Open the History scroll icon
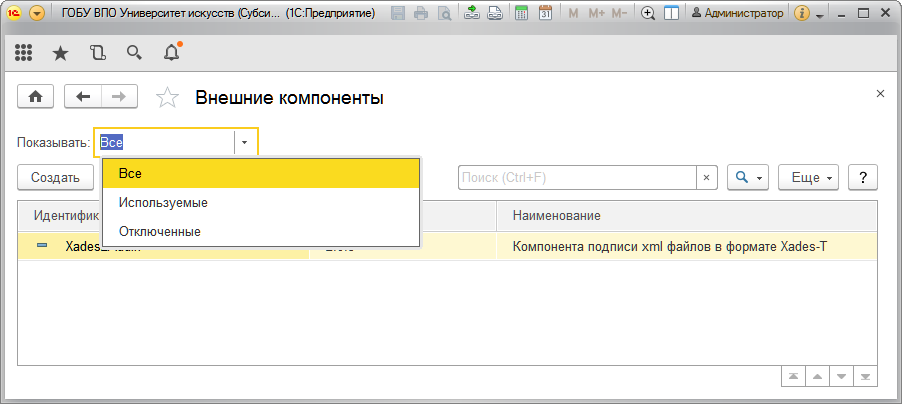This screenshot has height=404, width=902. coord(98,53)
